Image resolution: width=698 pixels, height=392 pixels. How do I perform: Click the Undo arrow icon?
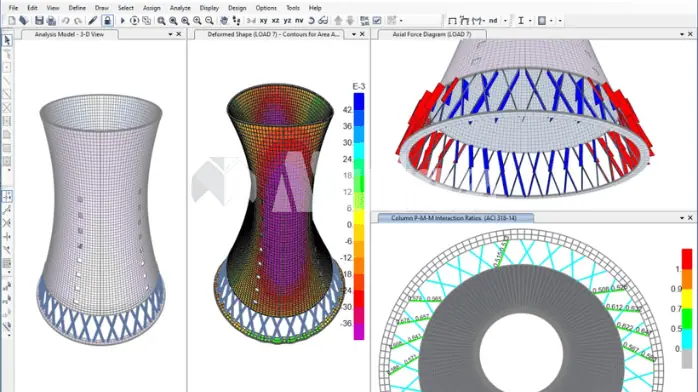(65, 20)
